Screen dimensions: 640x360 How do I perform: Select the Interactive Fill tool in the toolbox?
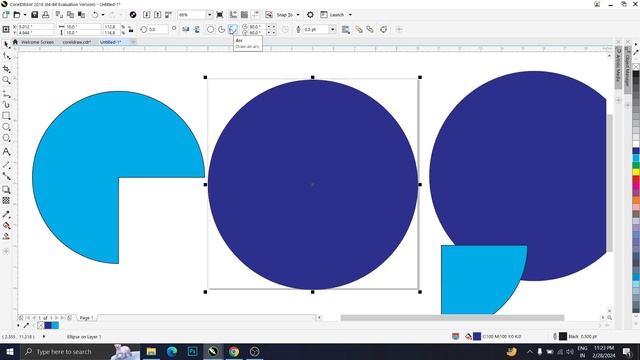[x=6, y=225]
